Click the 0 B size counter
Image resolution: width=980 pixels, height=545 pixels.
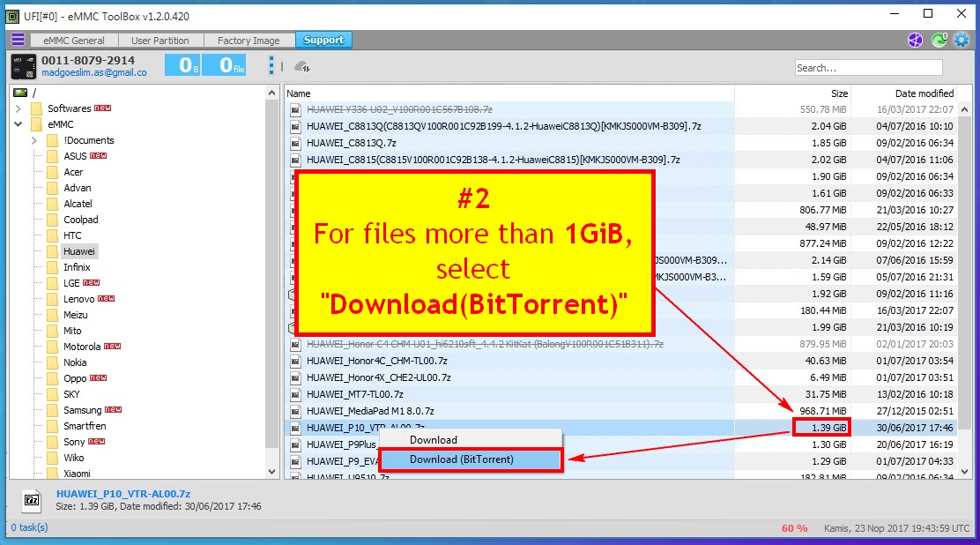pos(183,65)
